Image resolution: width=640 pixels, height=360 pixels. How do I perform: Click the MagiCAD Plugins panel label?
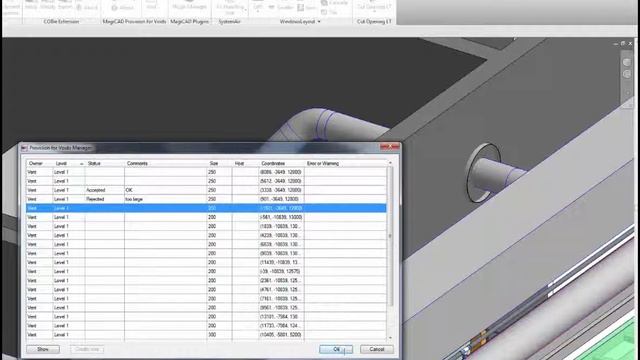(x=189, y=22)
